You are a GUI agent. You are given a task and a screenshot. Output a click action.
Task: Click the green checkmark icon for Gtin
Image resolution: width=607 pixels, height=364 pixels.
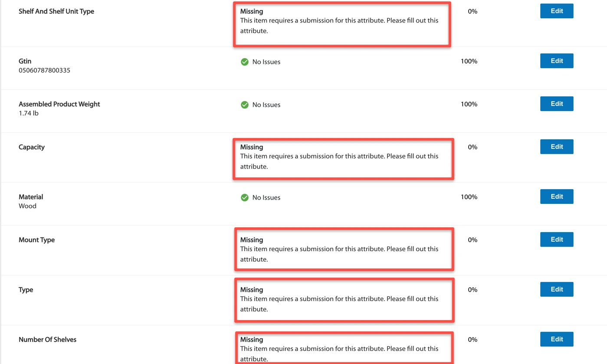click(244, 62)
